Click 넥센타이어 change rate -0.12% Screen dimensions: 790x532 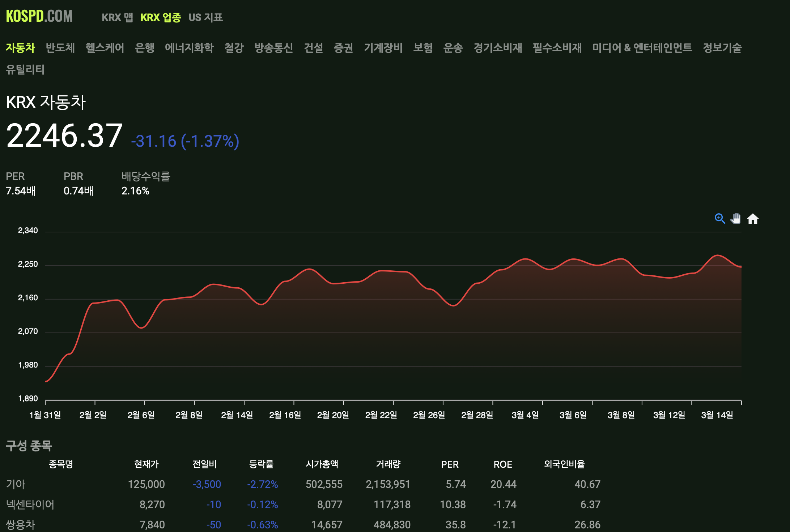point(262,505)
